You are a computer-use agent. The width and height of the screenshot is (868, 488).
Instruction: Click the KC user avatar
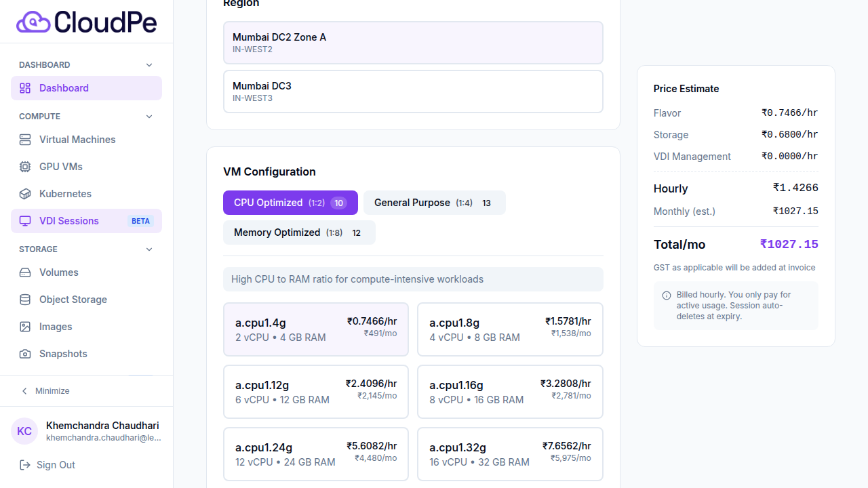pos(24,431)
